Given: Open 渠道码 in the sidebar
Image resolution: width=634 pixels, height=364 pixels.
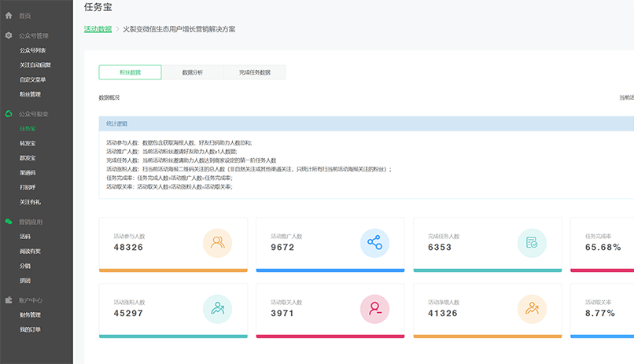Looking at the screenshot, I should point(28,173).
